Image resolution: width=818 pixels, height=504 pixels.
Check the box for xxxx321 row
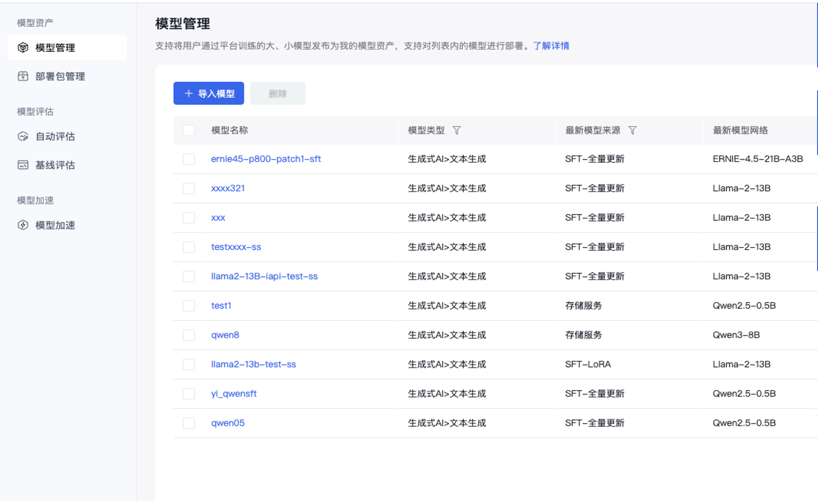point(189,188)
